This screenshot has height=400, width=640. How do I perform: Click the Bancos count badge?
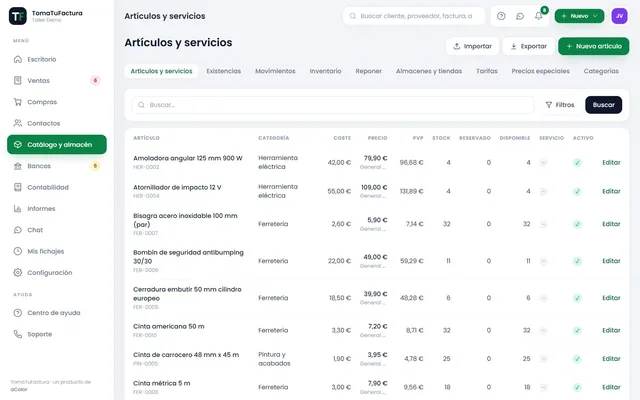point(95,166)
